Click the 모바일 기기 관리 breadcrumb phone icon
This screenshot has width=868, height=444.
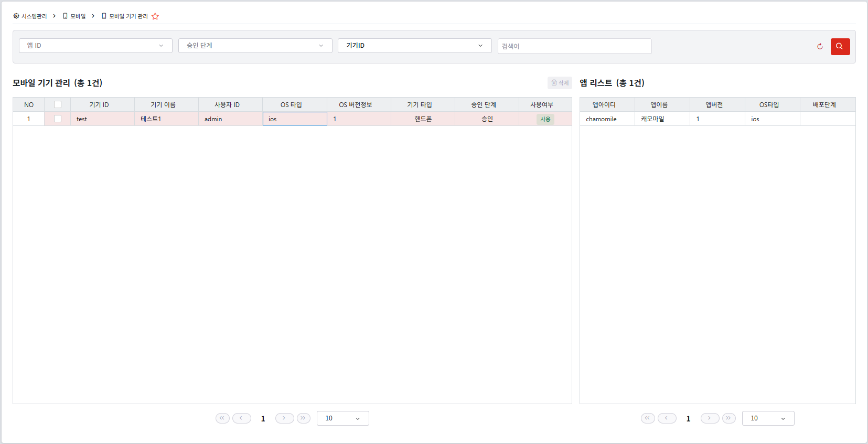click(x=104, y=16)
